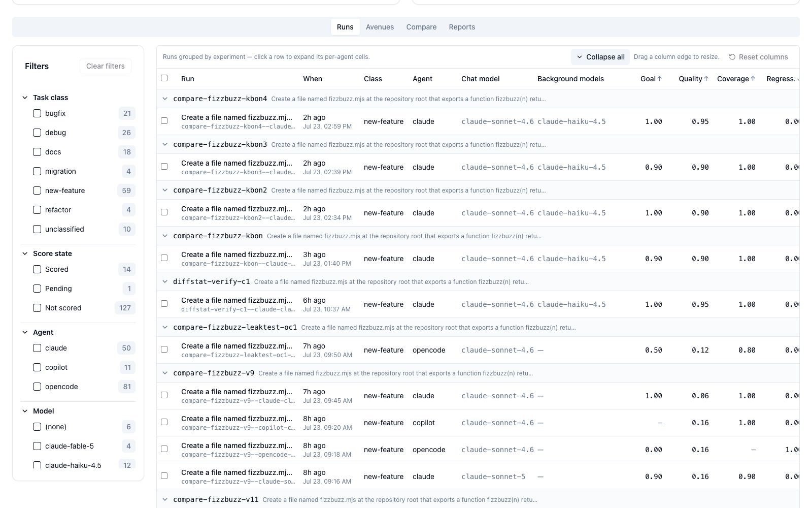
Task: Collapse the compare-fizzbuzz-leaktest-oc1 group
Action: click(164, 327)
